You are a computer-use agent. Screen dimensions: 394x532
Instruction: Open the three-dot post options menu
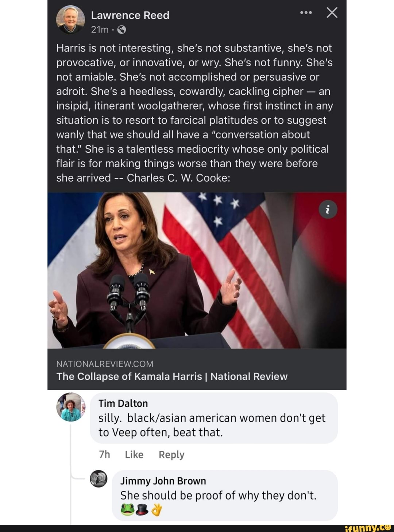point(306,13)
